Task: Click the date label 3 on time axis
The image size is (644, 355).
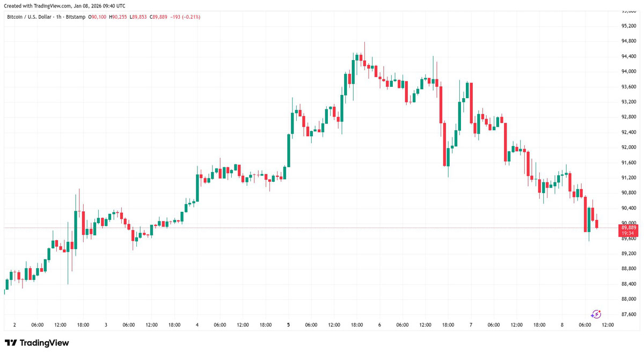Action: pos(106,325)
